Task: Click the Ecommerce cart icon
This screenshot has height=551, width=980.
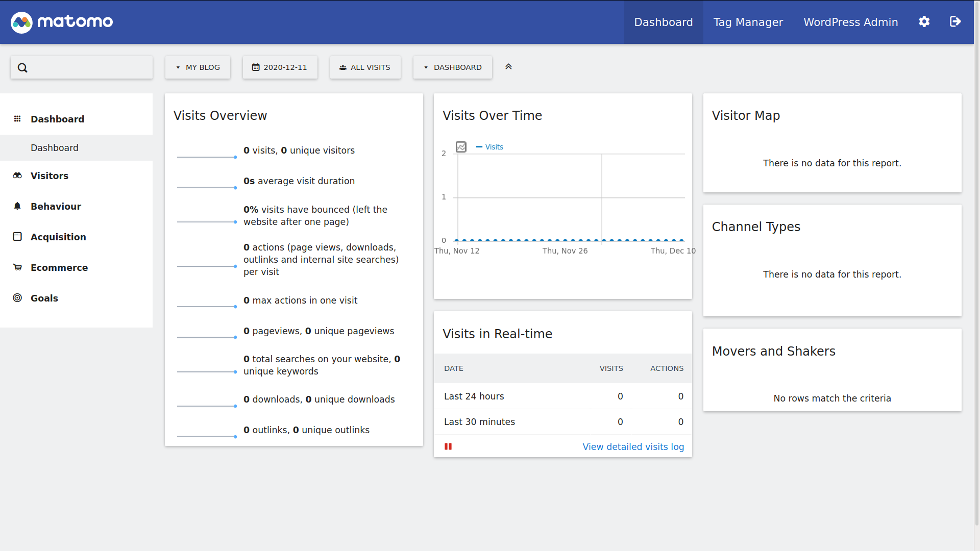Action: (x=17, y=267)
